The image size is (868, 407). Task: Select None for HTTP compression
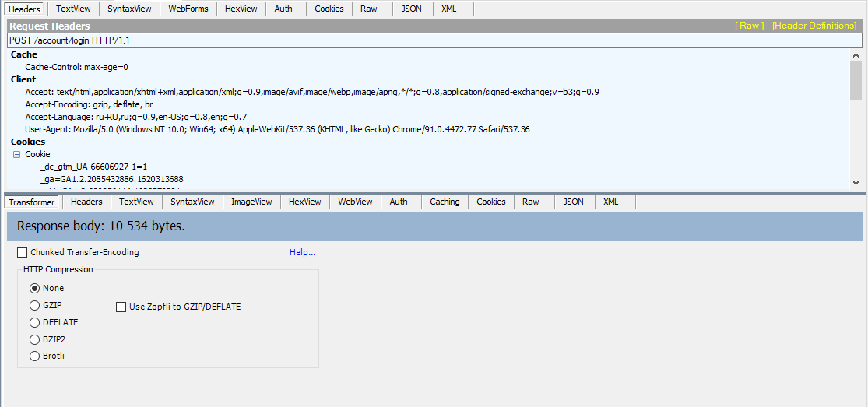click(x=34, y=288)
